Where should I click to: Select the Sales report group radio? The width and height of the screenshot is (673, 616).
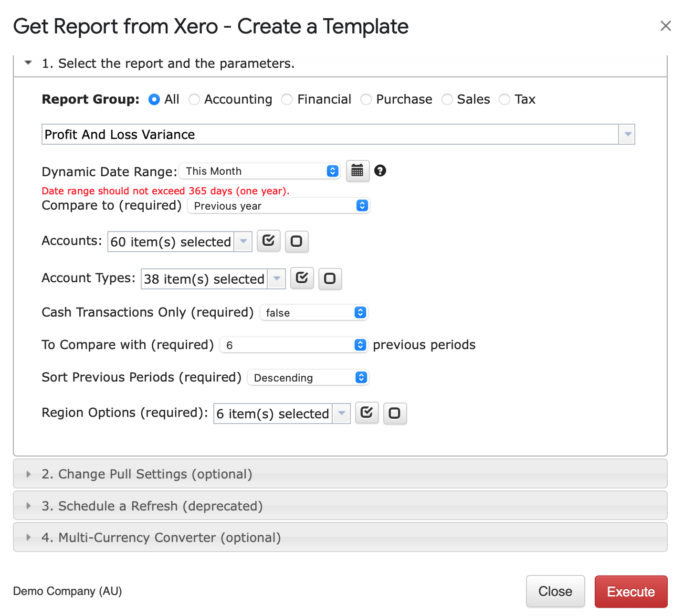click(x=447, y=99)
